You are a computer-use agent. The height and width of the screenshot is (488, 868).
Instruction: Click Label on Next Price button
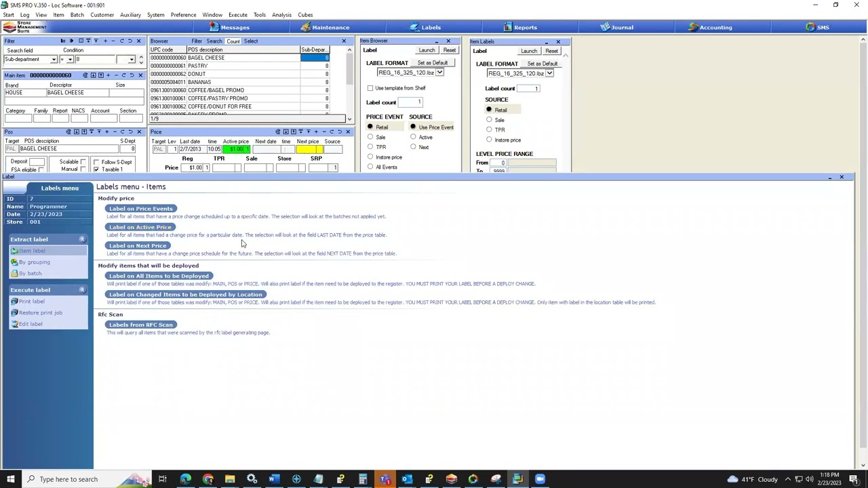(137, 245)
